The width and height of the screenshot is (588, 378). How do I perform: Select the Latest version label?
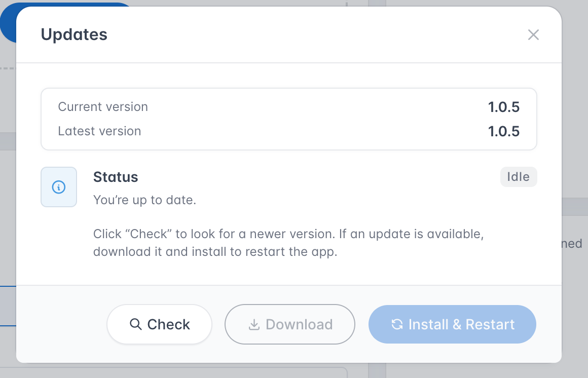[99, 131]
